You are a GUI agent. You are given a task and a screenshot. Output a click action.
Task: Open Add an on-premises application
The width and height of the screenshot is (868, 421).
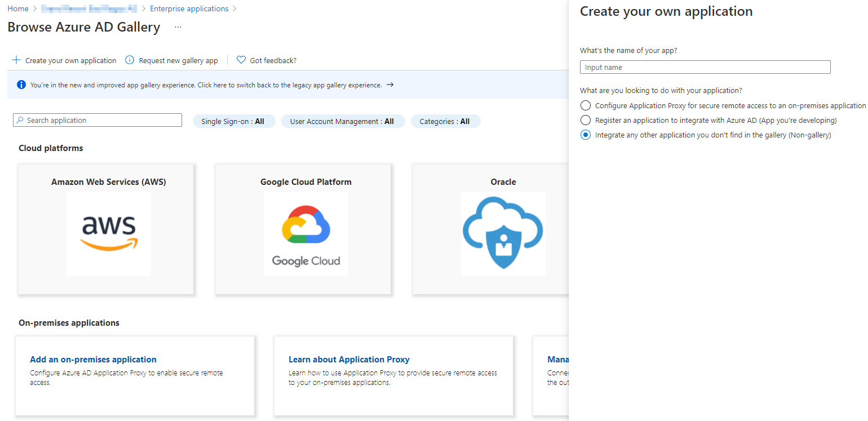click(93, 359)
